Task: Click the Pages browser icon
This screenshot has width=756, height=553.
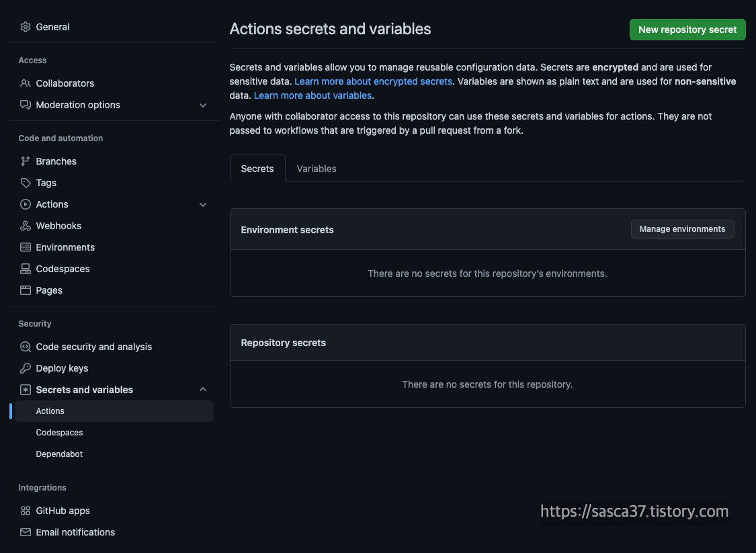Action: coord(26,290)
